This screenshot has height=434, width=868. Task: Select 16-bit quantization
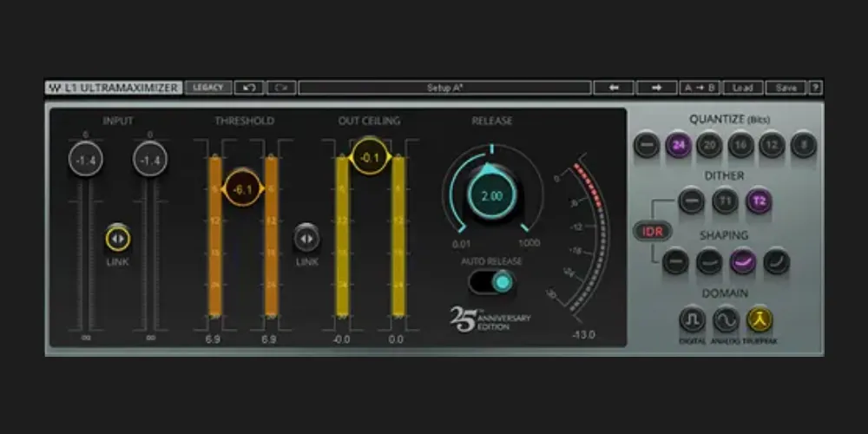coord(741,146)
